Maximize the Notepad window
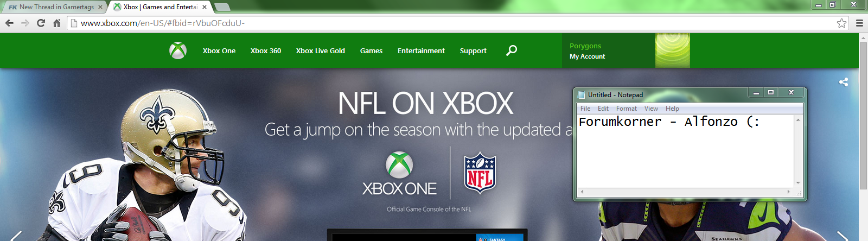The image size is (868, 241). tap(771, 93)
